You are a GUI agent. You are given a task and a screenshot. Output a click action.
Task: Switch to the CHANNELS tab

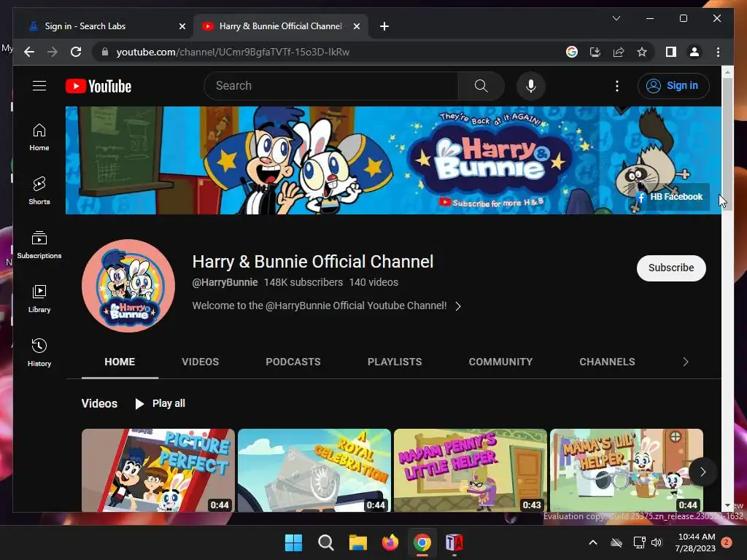click(x=607, y=362)
